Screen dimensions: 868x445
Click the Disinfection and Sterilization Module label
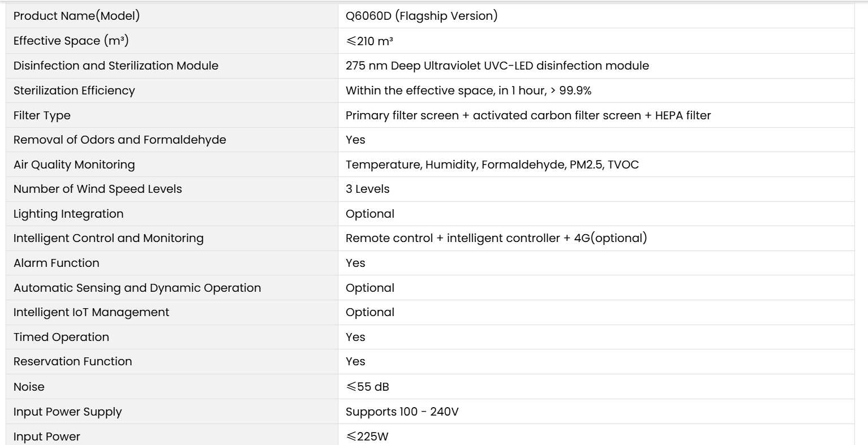(x=116, y=66)
